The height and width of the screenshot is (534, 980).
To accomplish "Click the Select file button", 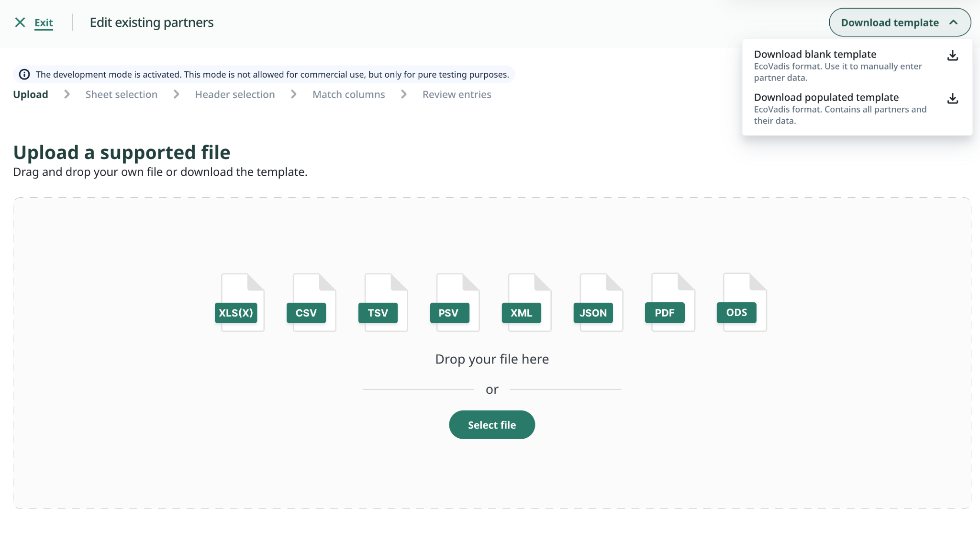I will (492, 425).
